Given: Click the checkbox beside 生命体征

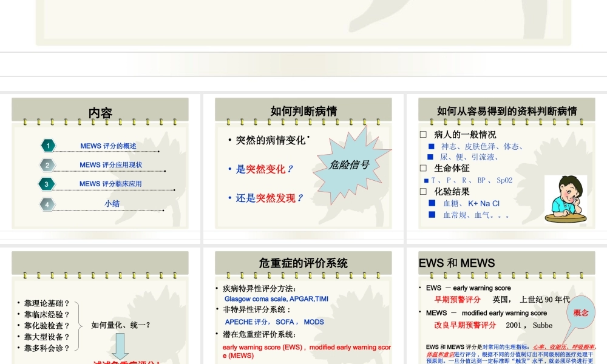Looking at the screenshot, I should (423, 168).
